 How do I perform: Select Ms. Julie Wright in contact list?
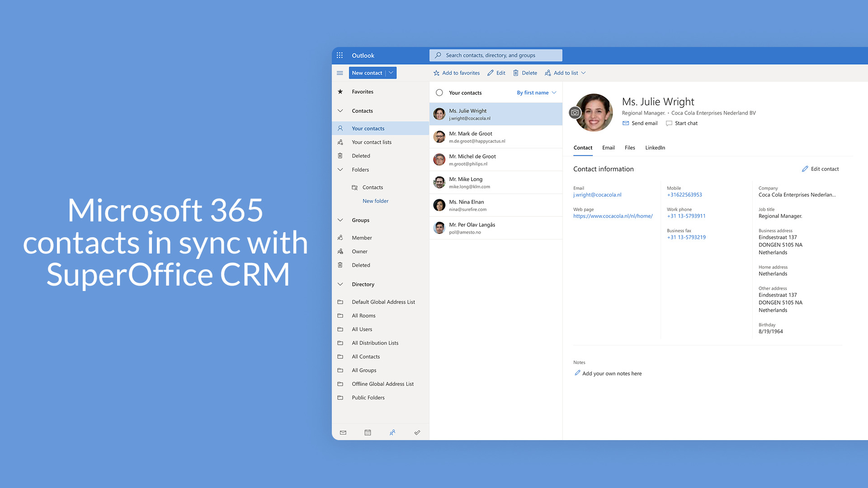point(496,114)
